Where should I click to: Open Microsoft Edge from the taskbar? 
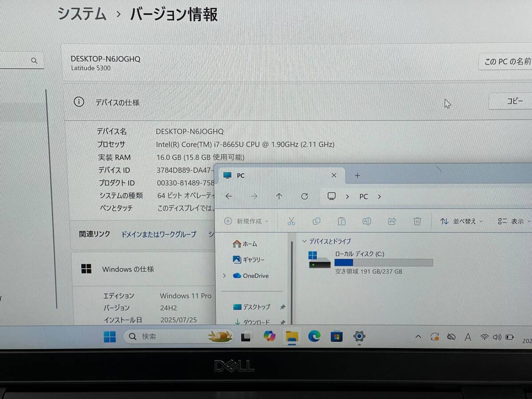click(x=314, y=337)
